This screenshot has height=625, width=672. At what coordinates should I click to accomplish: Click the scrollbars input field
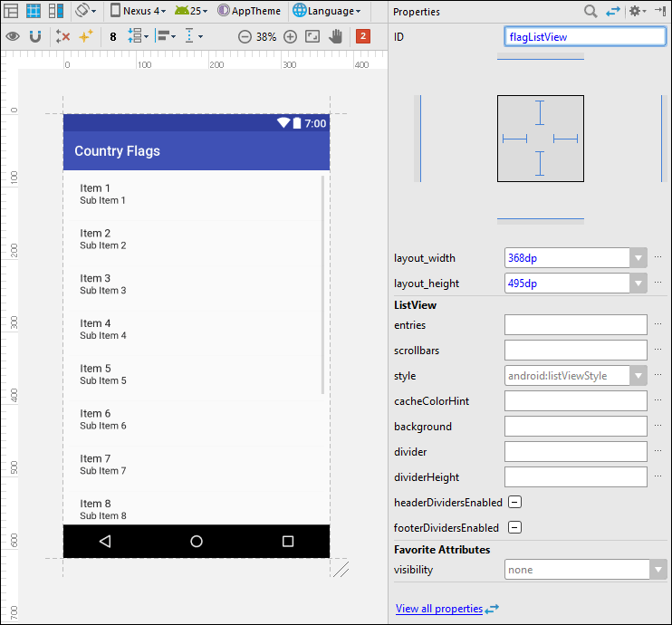(x=576, y=350)
